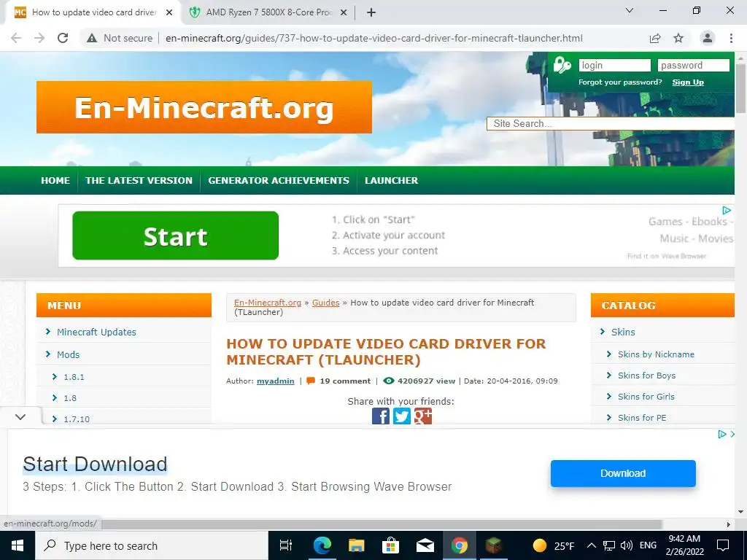Launch Microsoft Edge from taskbar
This screenshot has width=747, height=560.
click(322, 545)
